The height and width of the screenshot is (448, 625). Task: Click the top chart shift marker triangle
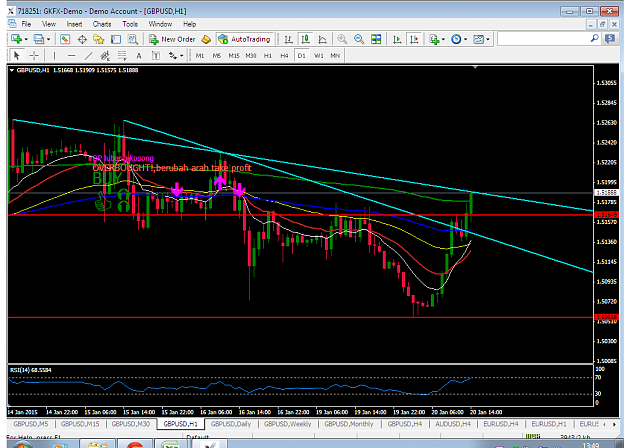point(475,67)
